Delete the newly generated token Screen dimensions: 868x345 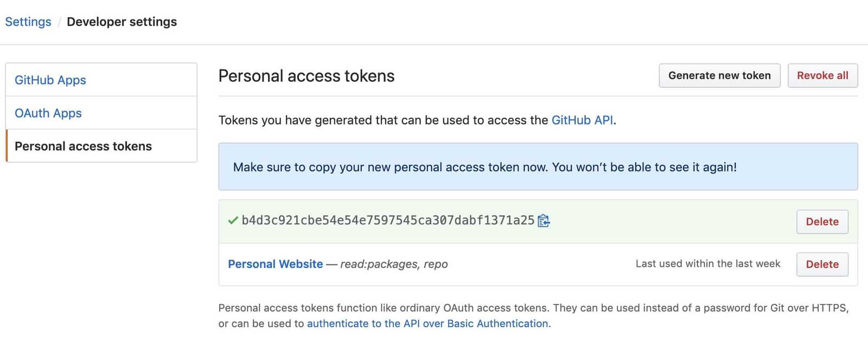coord(822,222)
